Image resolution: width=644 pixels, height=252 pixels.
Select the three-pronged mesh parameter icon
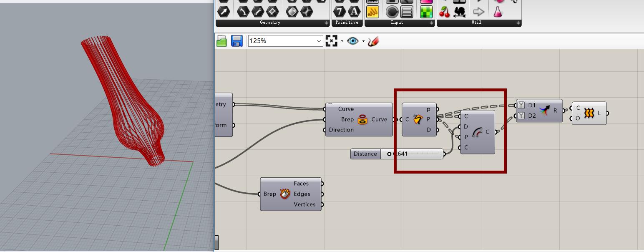307,12
